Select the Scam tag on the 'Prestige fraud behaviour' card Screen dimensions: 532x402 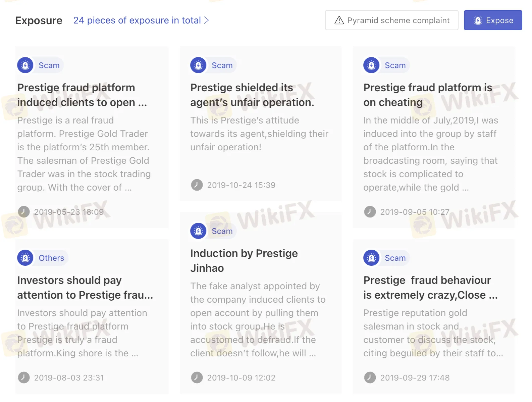click(x=395, y=258)
